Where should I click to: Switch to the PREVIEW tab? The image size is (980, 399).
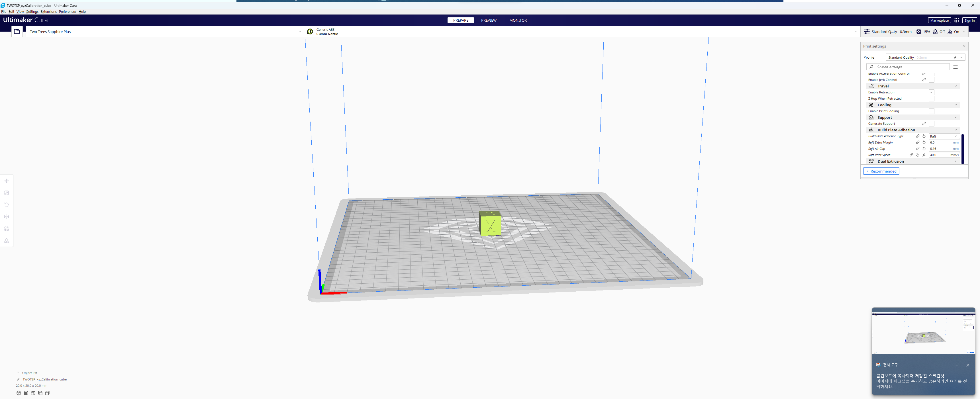tap(489, 21)
